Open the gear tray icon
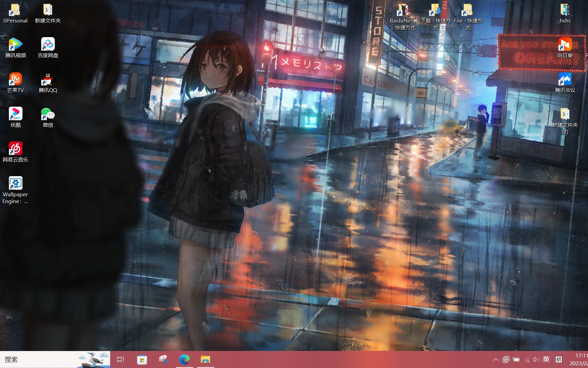This screenshot has height=368, width=588. (x=506, y=359)
